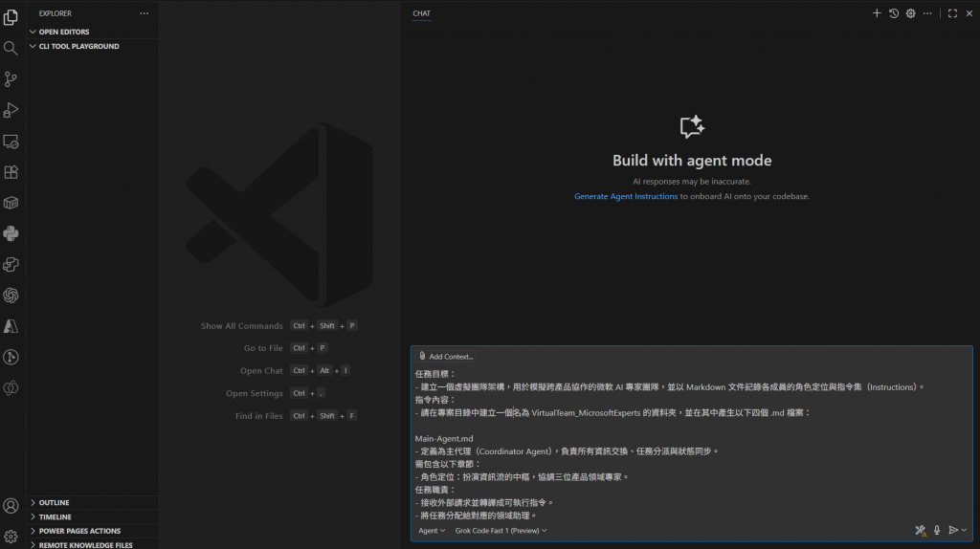Select the Chat tab

point(421,13)
